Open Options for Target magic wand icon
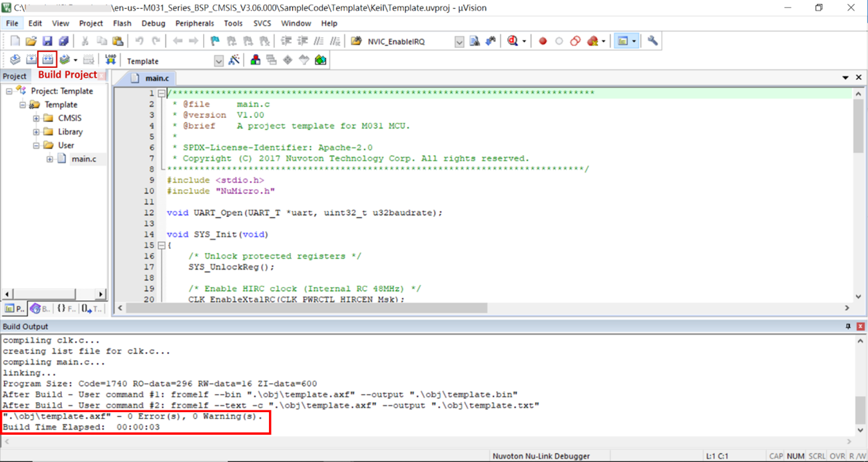 [x=234, y=60]
